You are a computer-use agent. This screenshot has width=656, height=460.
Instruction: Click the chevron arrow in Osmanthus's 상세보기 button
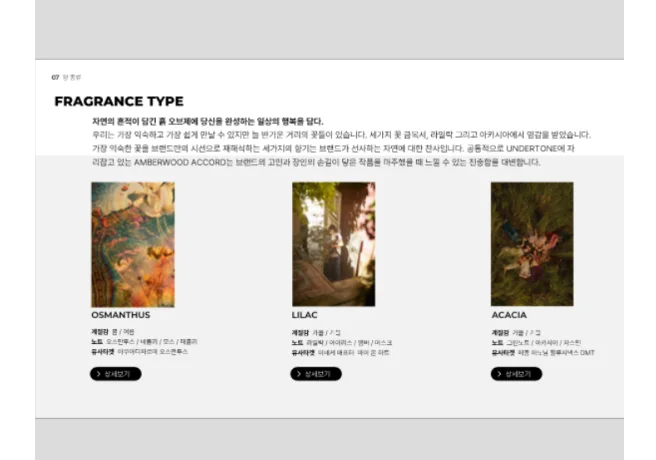pyautogui.click(x=99, y=374)
